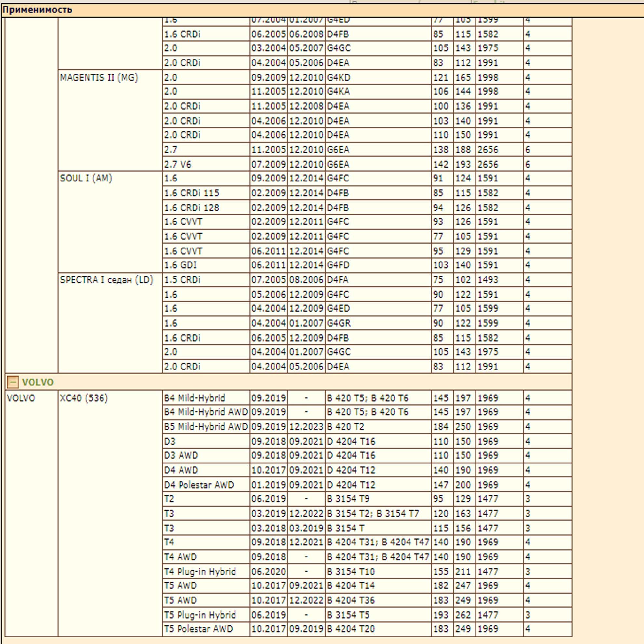The height and width of the screenshot is (644, 644).
Task: Select the MAGENTIS II (MG) model cell
Action: click(x=99, y=78)
